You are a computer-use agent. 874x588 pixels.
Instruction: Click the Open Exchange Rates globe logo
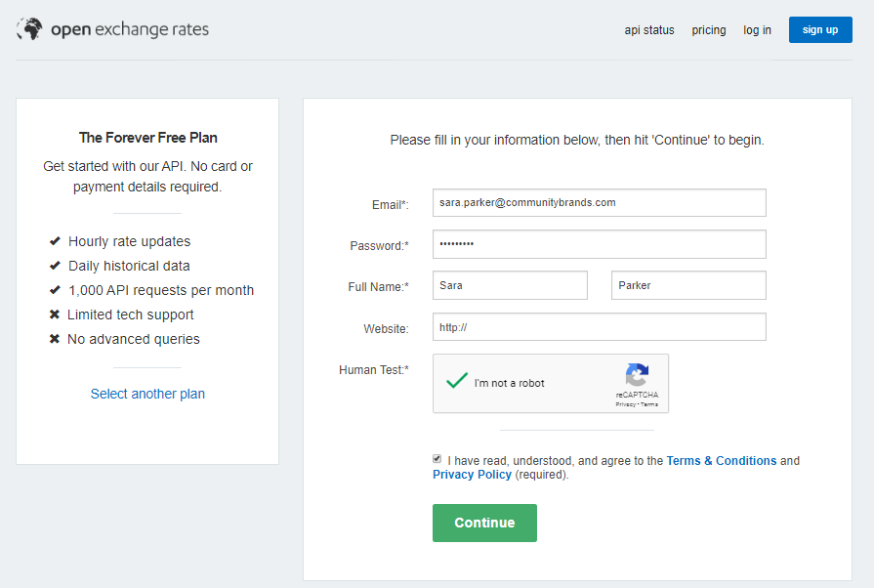coord(29,29)
